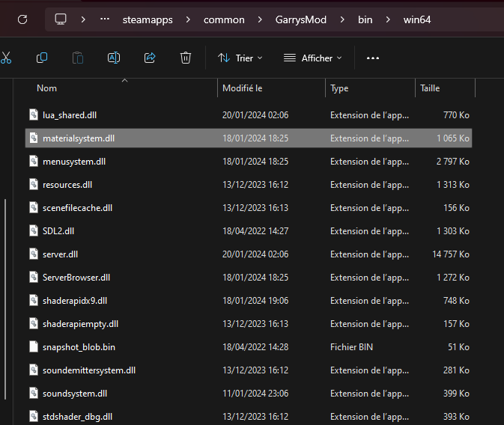Click the menusystem.dll file icon
504x425 pixels.
tap(34, 161)
